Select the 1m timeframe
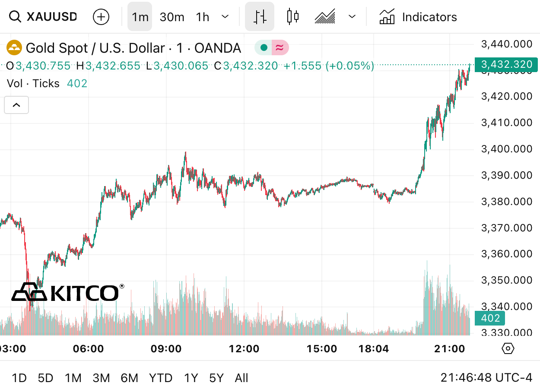 (140, 17)
